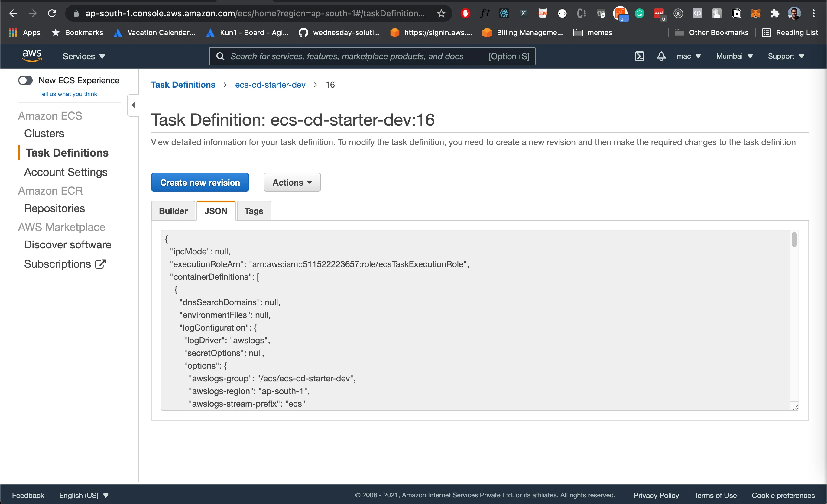
Task: Go to AWS console home logo
Action: tap(32, 56)
